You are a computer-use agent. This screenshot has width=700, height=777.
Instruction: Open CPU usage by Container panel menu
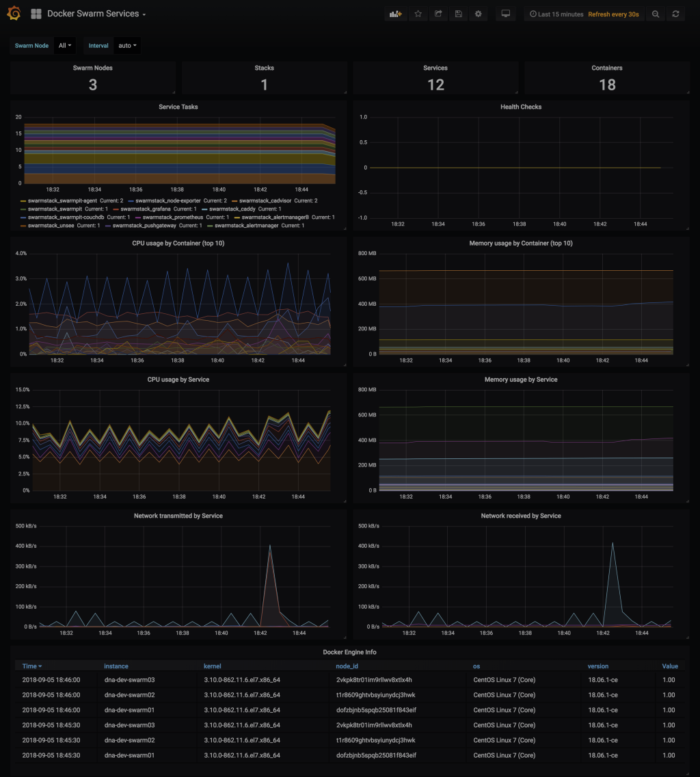pos(178,243)
